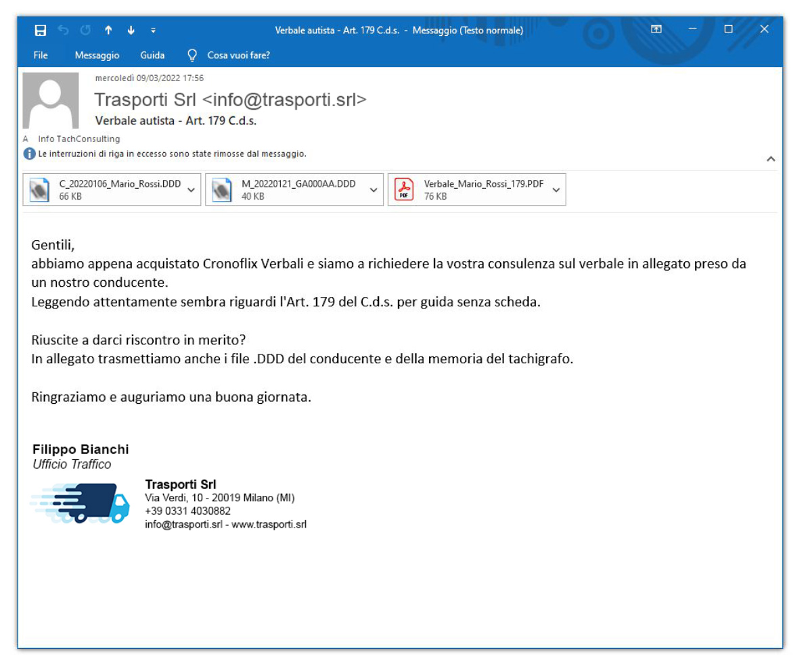Click the Undo arrow icon

pyautogui.click(x=63, y=30)
